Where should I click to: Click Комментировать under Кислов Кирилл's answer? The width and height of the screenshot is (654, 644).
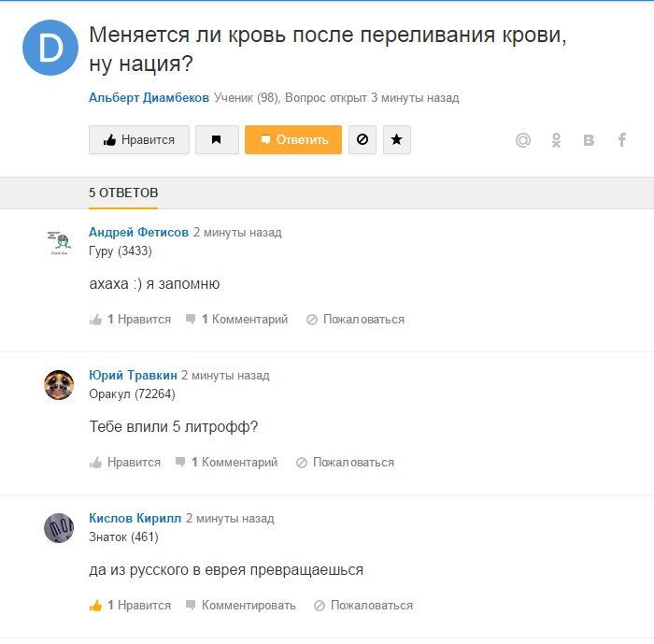[241, 605]
